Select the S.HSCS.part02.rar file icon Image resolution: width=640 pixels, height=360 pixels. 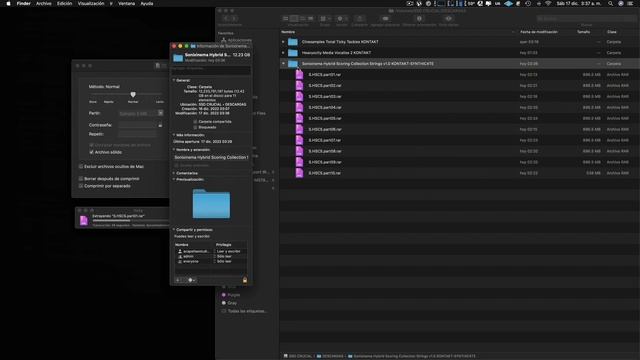tap(299, 86)
